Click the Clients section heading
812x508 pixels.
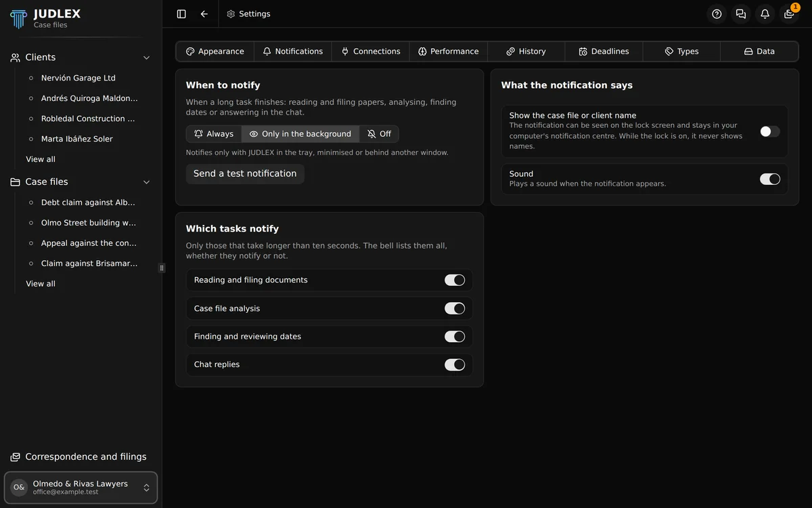coord(41,58)
